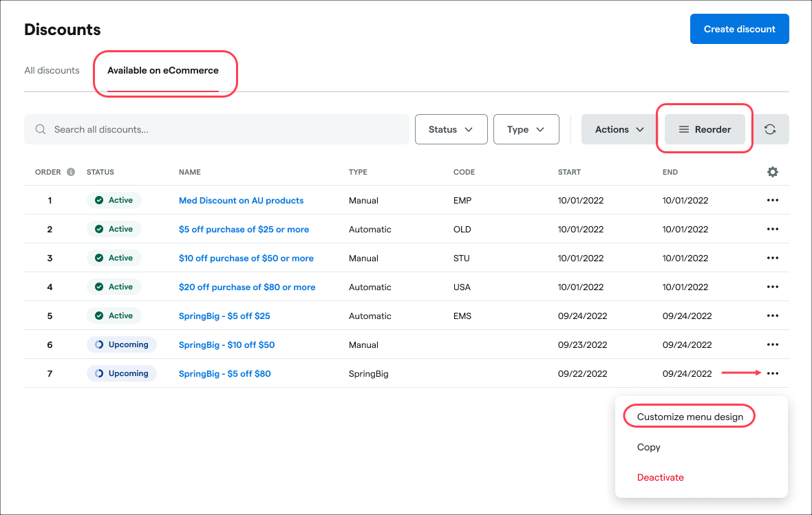Screen dimensions: 812x515
Task: Click the START column header
Action: (569, 172)
